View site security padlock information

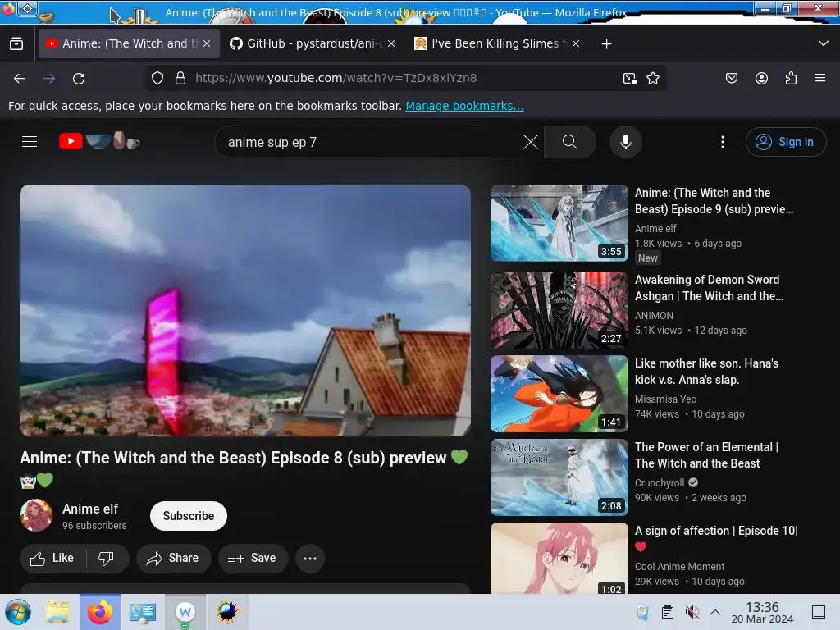(180, 78)
